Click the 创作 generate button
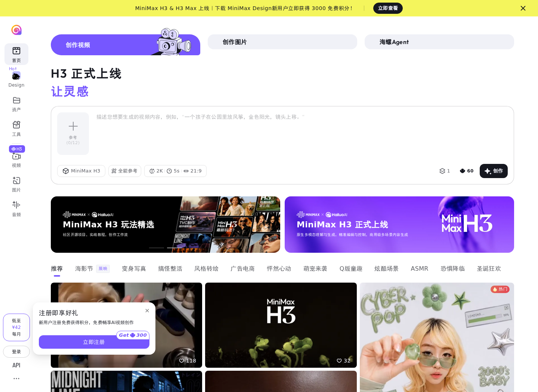 click(494, 171)
